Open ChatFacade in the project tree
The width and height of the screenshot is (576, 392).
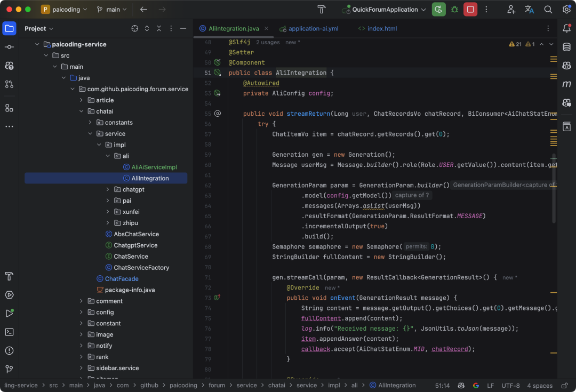[122, 278]
